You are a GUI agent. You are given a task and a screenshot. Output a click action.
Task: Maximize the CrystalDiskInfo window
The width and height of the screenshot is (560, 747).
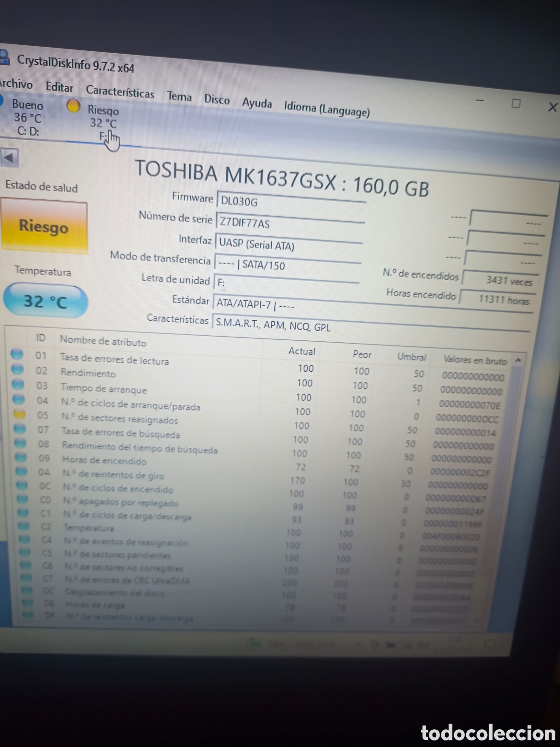[x=516, y=103]
